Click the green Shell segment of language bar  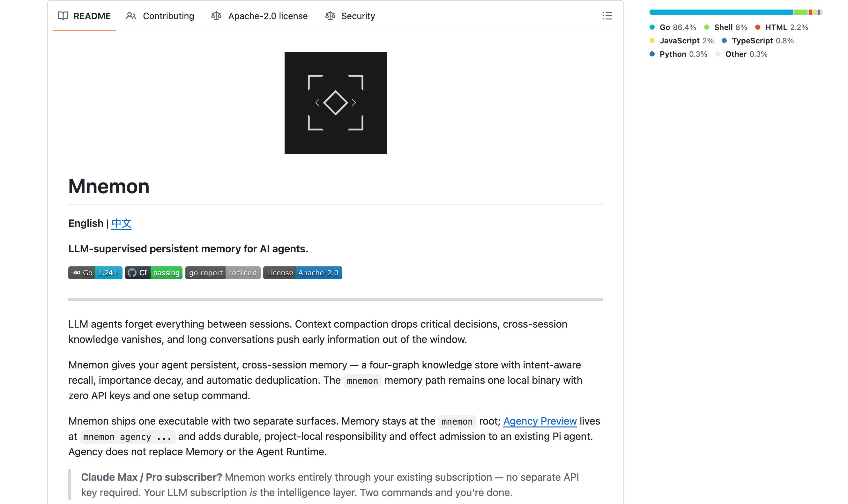point(800,12)
